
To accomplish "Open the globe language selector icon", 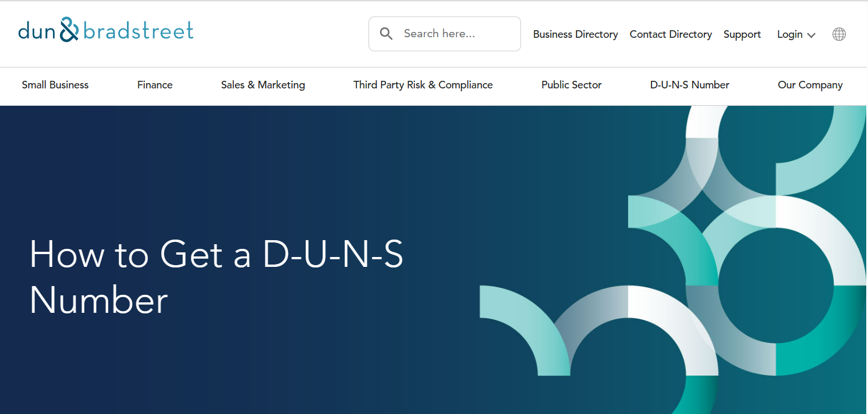I will (x=839, y=34).
